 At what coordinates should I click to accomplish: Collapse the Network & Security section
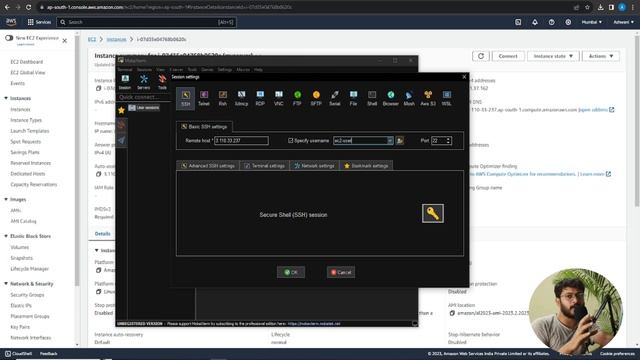(x=6, y=284)
